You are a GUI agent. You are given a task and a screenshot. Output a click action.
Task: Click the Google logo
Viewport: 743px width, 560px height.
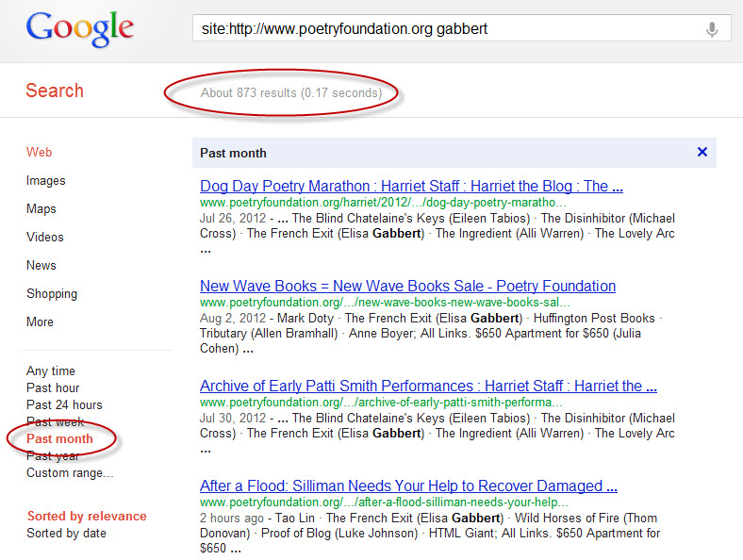(79, 29)
